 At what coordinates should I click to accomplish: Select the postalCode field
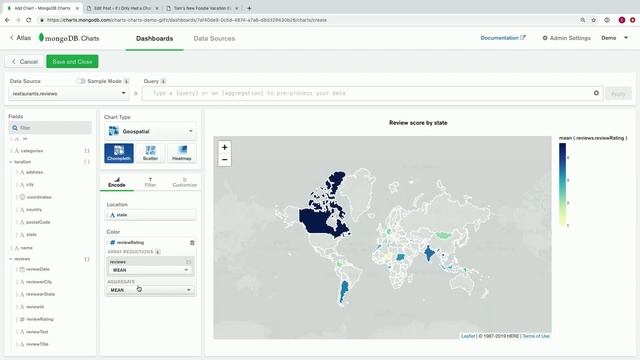[38, 222]
